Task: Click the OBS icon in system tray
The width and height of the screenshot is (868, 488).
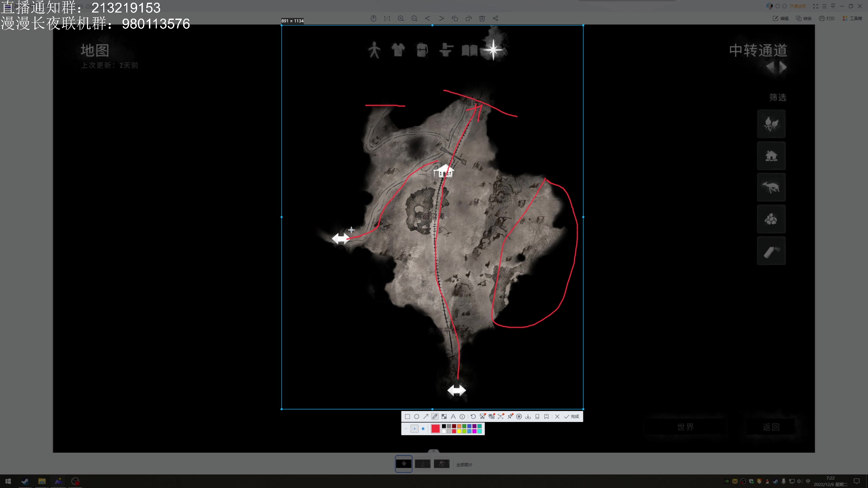Action: click(x=743, y=481)
